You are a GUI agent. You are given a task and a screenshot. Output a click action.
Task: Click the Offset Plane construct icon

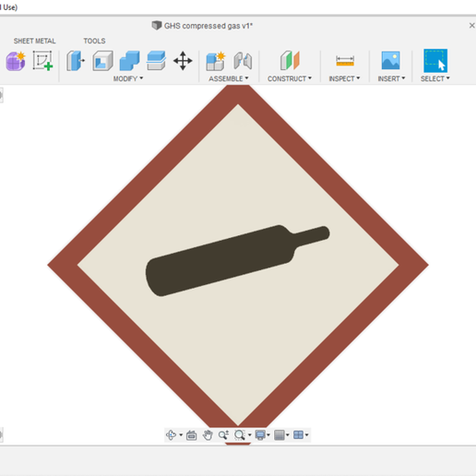[x=290, y=60]
